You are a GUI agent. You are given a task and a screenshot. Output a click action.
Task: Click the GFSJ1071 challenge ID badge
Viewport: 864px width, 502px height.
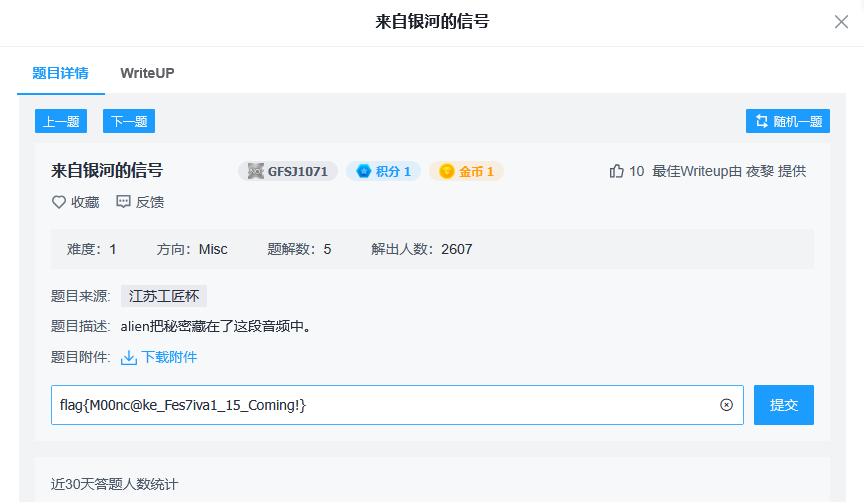[x=288, y=171]
